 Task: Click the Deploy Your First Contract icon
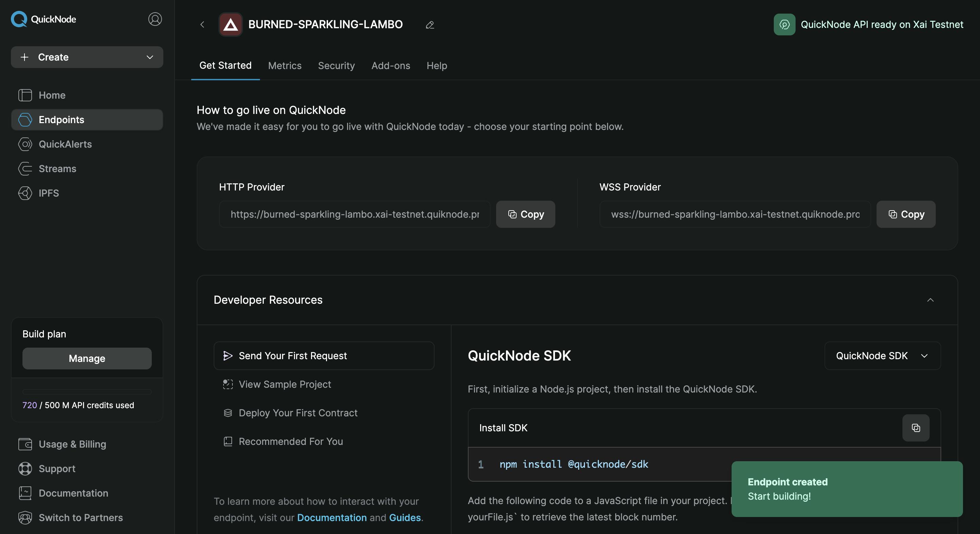228,413
